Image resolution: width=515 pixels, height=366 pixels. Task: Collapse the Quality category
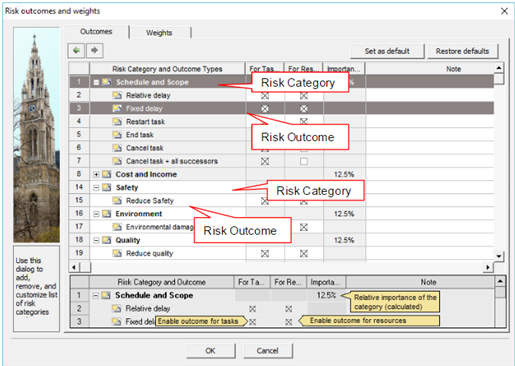(96, 240)
